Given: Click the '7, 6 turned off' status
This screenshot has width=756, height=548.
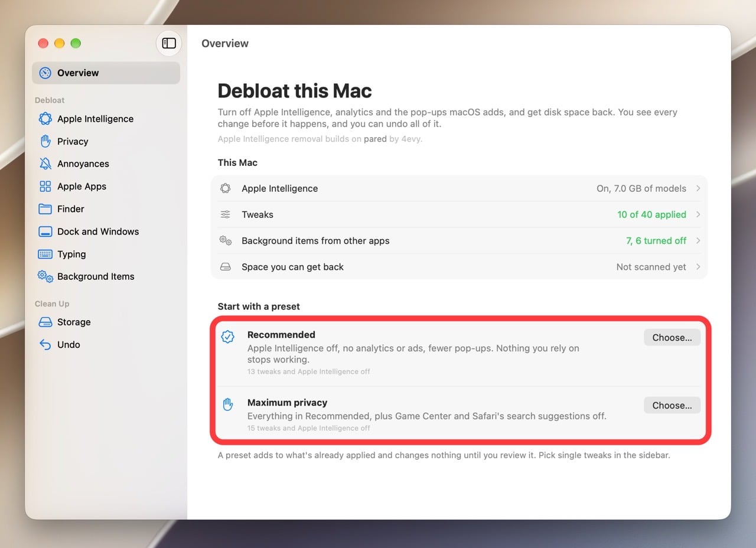Looking at the screenshot, I should (x=656, y=240).
